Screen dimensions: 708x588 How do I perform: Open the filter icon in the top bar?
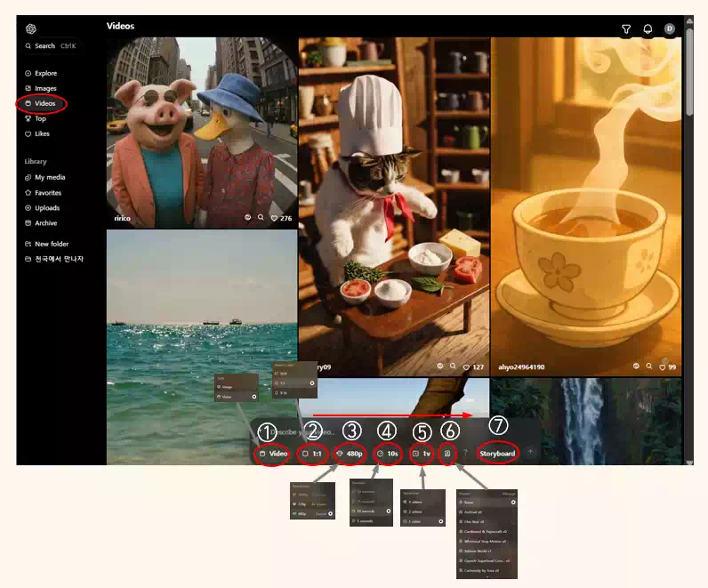pyautogui.click(x=626, y=29)
